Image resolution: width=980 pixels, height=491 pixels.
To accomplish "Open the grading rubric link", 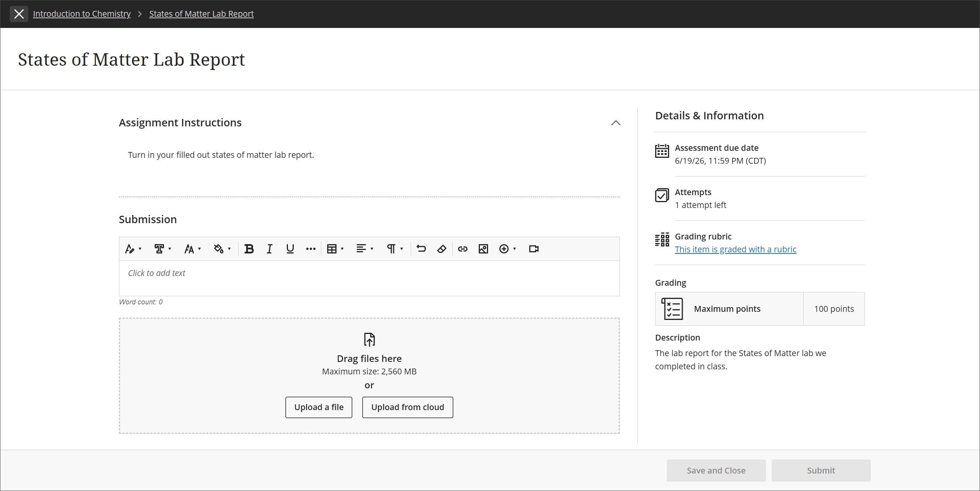I will pos(735,249).
